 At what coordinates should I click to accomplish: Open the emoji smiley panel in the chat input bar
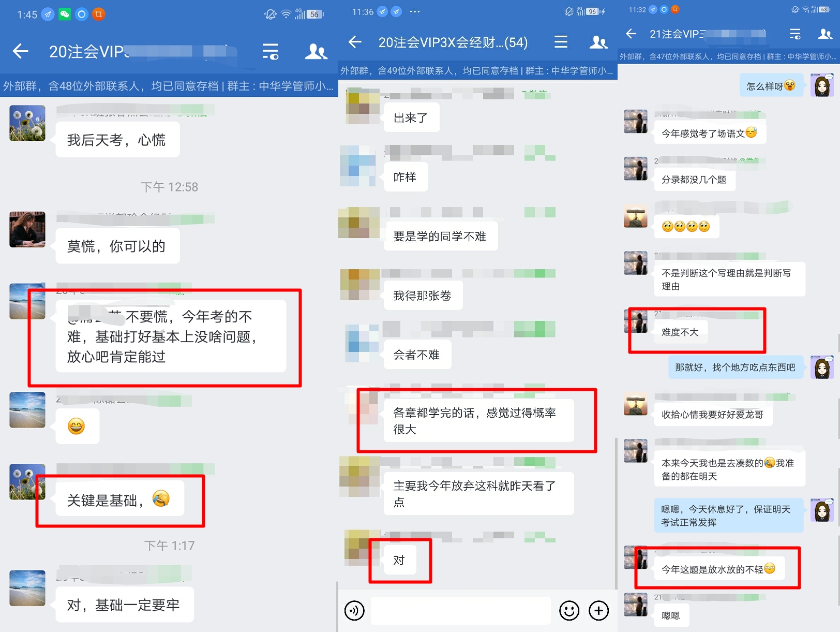(568, 611)
